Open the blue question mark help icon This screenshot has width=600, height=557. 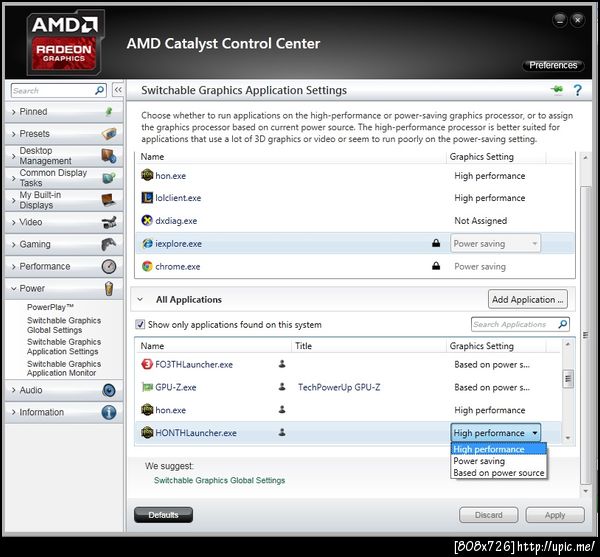[577, 90]
